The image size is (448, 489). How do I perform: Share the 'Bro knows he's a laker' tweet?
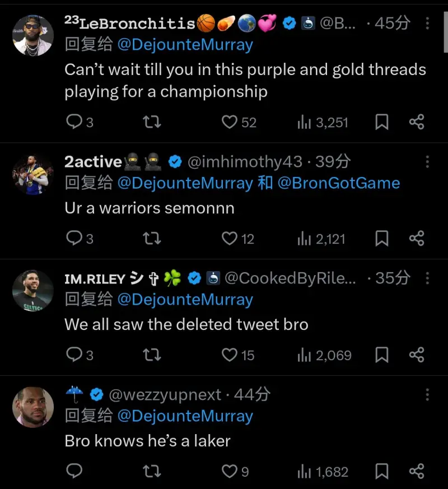tap(416, 471)
